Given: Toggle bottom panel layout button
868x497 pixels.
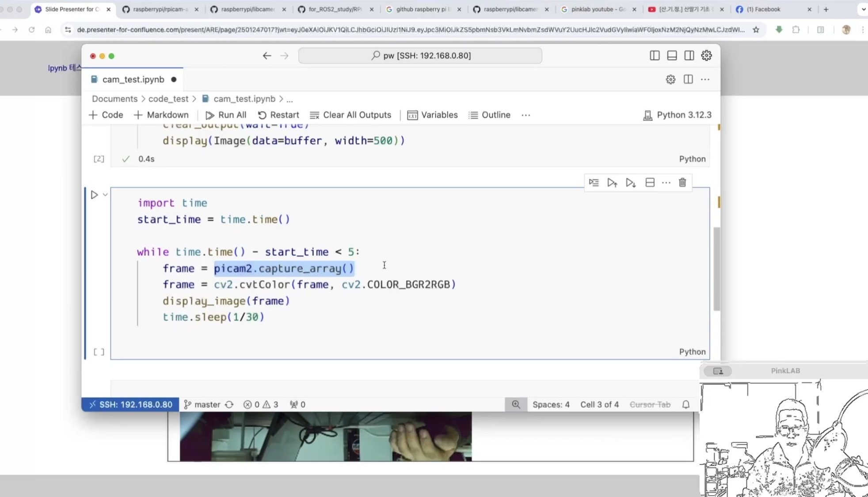Looking at the screenshot, I should 672,56.
